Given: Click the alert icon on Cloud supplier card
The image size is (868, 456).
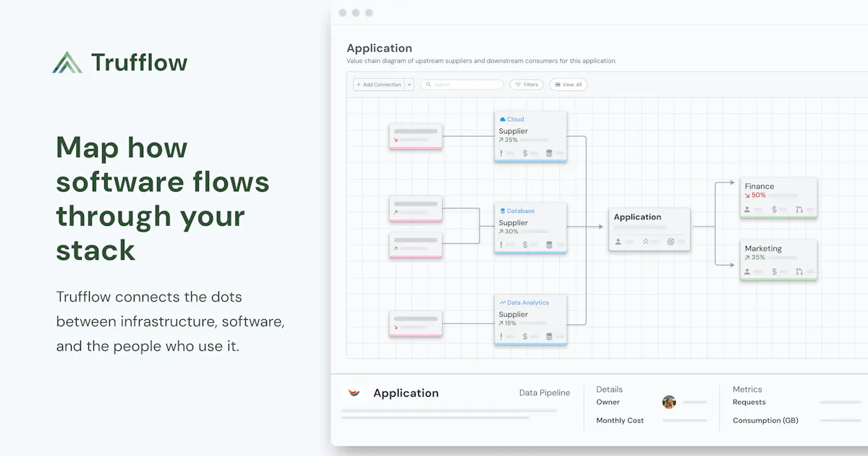Looking at the screenshot, I should coord(501,153).
